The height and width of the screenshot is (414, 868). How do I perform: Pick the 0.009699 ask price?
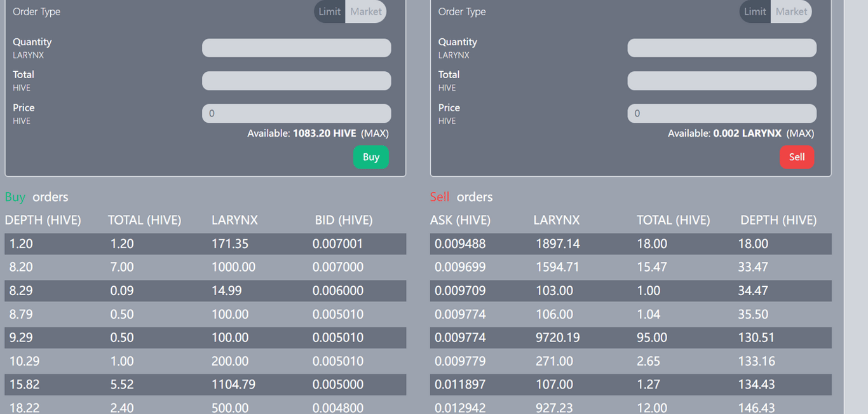[x=460, y=267]
